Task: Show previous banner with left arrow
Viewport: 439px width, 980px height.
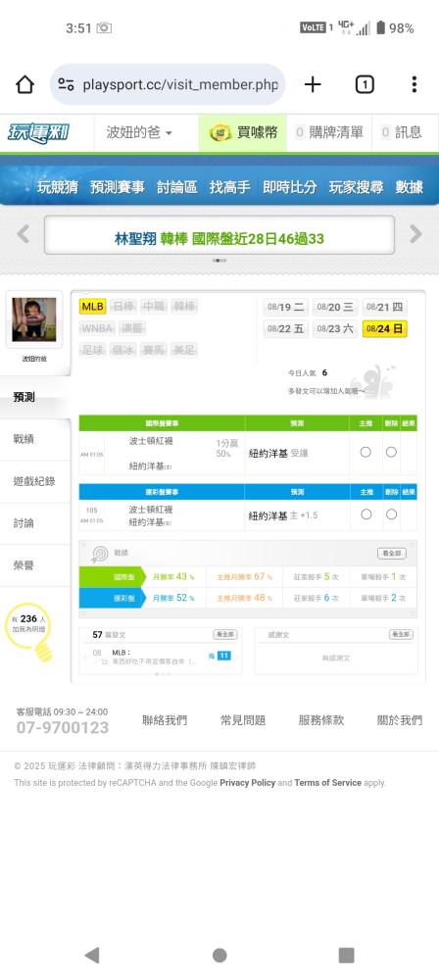Action: coord(24,234)
